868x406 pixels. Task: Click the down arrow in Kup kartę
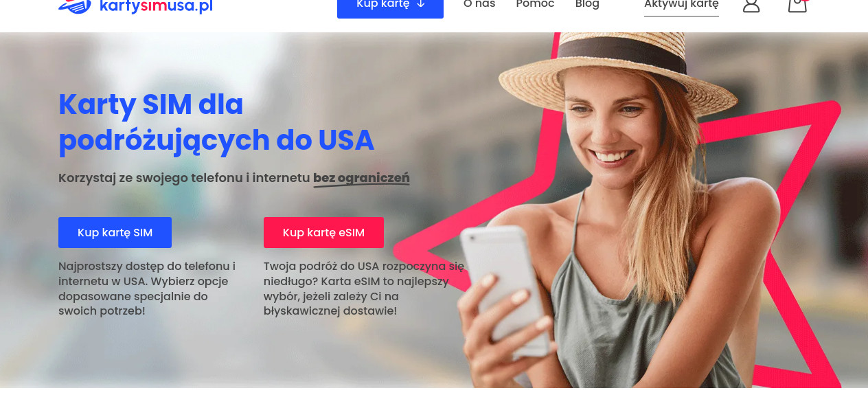click(x=421, y=4)
